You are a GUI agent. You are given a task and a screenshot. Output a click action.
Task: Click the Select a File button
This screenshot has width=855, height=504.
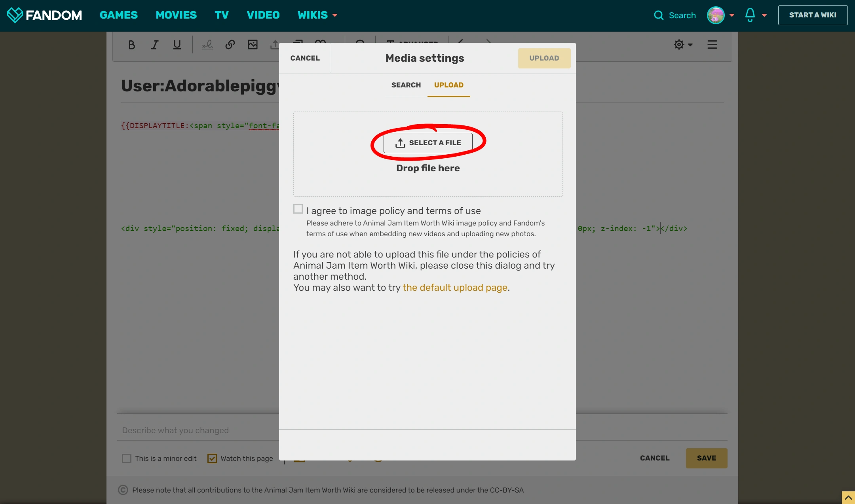(428, 143)
